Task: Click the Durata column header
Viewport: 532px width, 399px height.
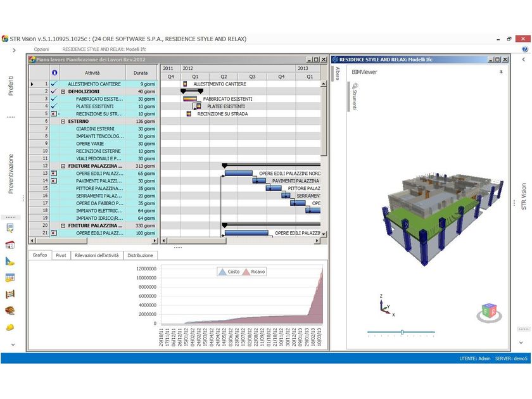Action: pyautogui.click(x=141, y=73)
